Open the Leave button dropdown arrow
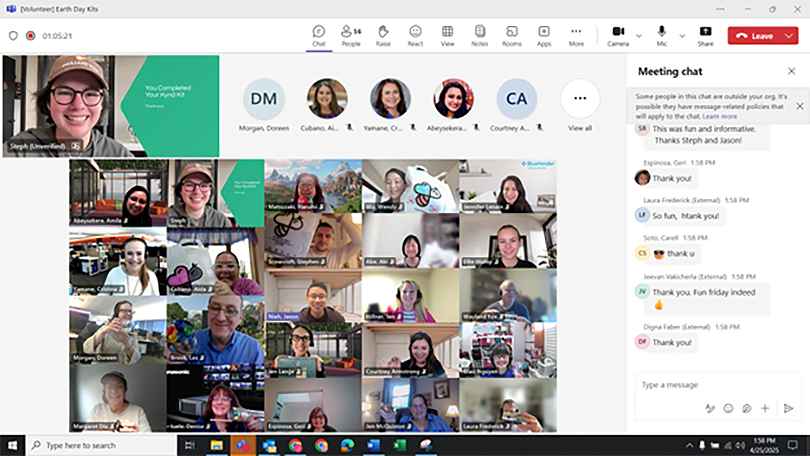 [x=789, y=35]
